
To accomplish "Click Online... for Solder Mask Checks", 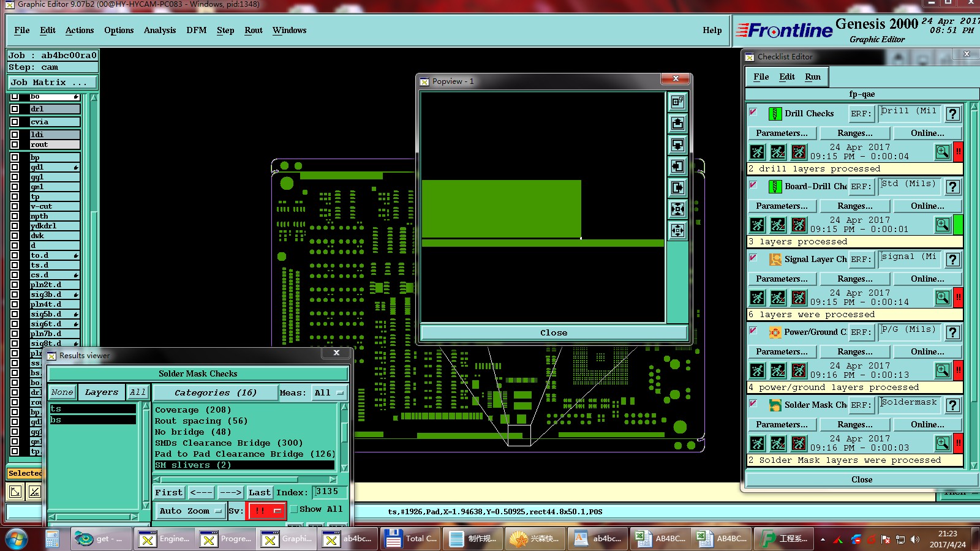I will (927, 424).
